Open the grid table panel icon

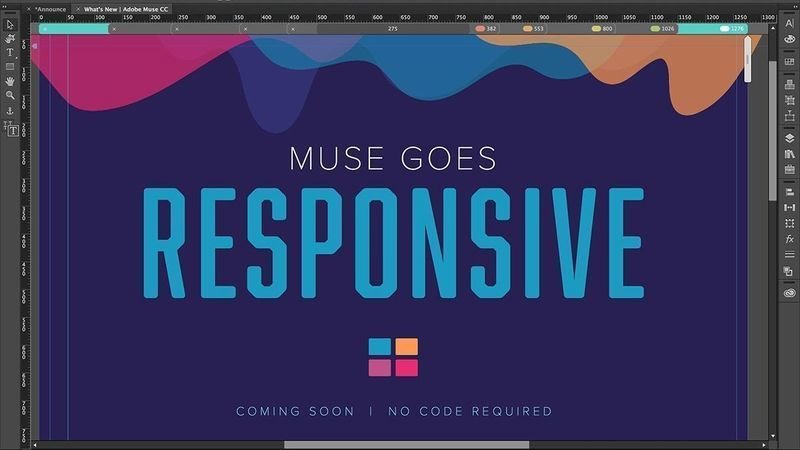[x=789, y=62]
